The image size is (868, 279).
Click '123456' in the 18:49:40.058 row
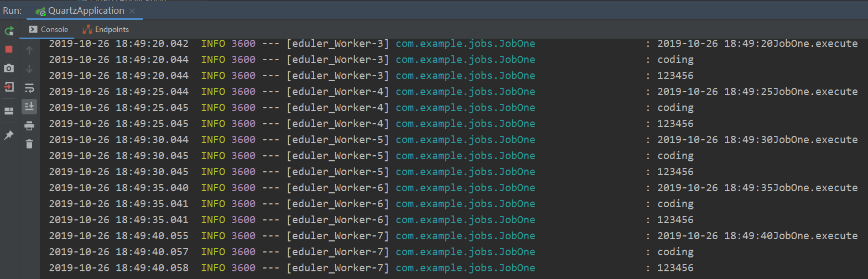[x=675, y=268]
